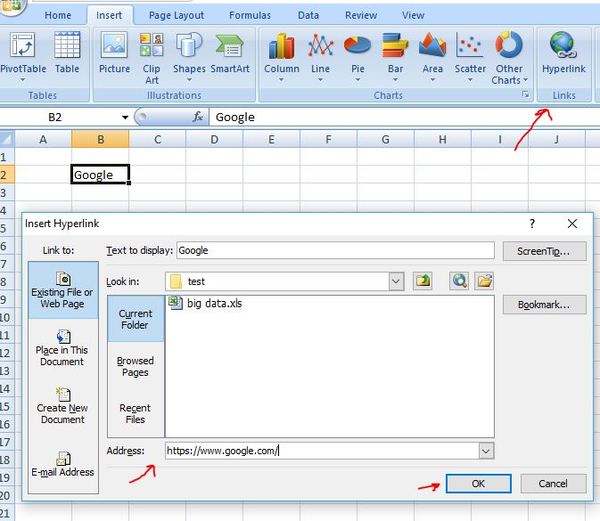This screenshot has width=600, height=521.
Task: Cancel the Insert Hyperlink dialog
Action: pyautogui.click(x=553, y=484)
